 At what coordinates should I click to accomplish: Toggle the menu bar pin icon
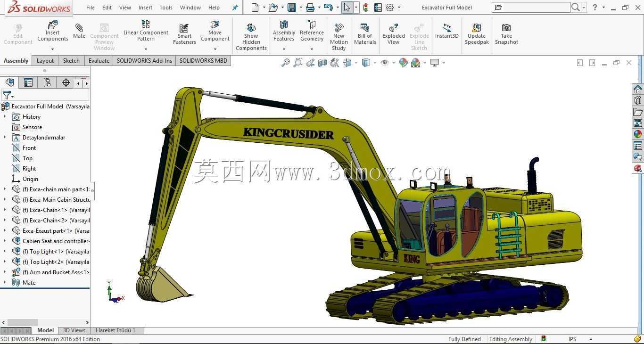pyautogui.click(x=235, y=8)
